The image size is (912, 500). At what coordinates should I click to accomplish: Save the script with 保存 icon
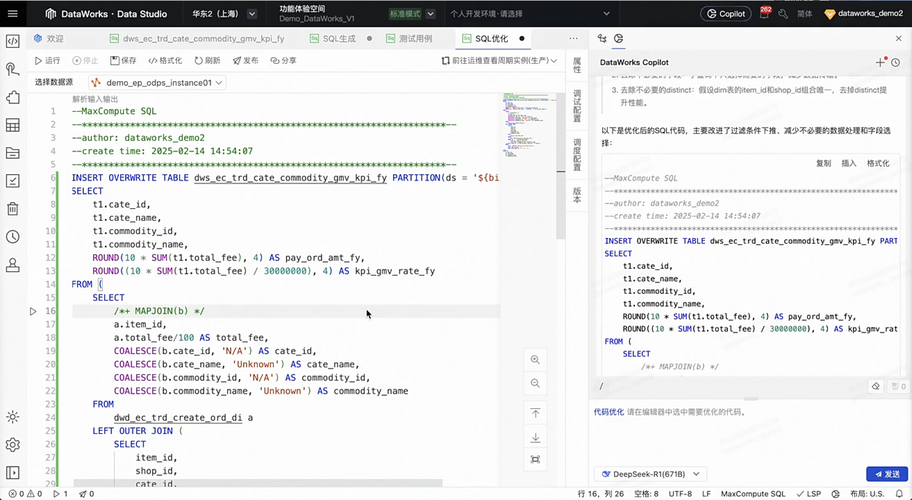pos(122,61)
